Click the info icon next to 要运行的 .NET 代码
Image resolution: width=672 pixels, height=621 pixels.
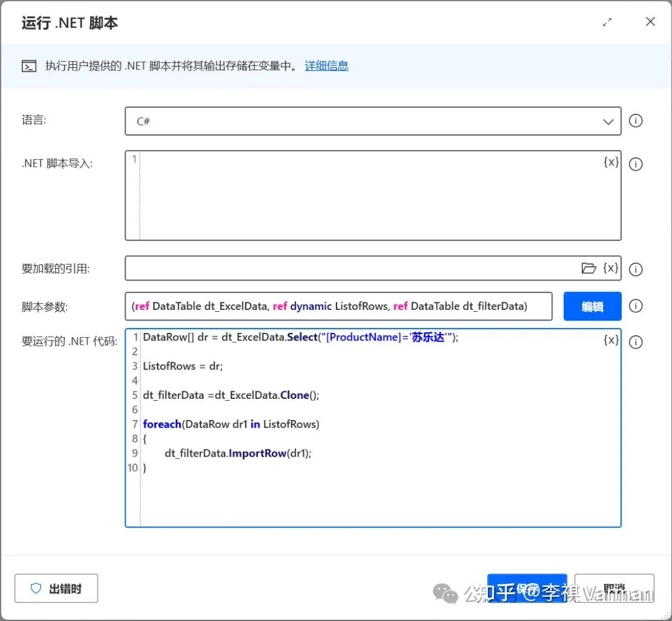tap(635, 340)
